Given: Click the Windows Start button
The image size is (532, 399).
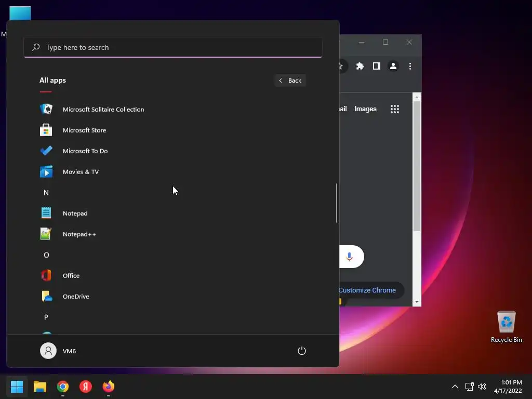Looking at the screenshot, I should [x=17, y=387].
